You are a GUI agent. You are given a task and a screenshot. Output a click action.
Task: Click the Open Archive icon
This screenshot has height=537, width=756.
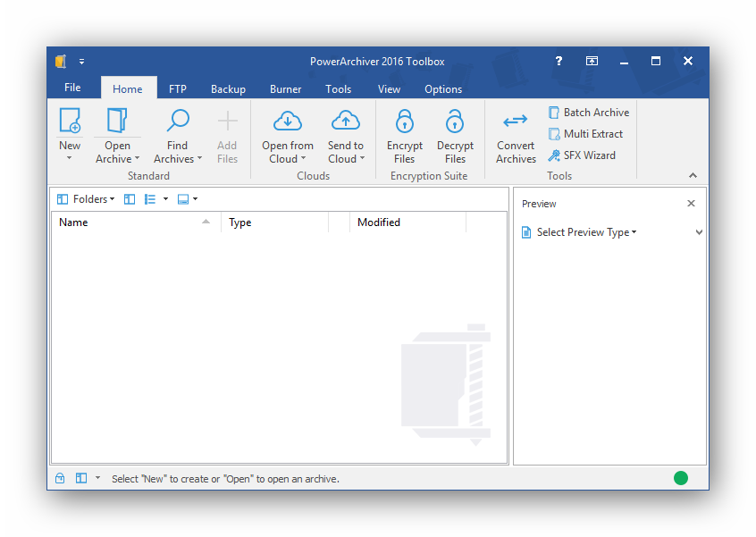pyautogui.click(x=117, y=120)
